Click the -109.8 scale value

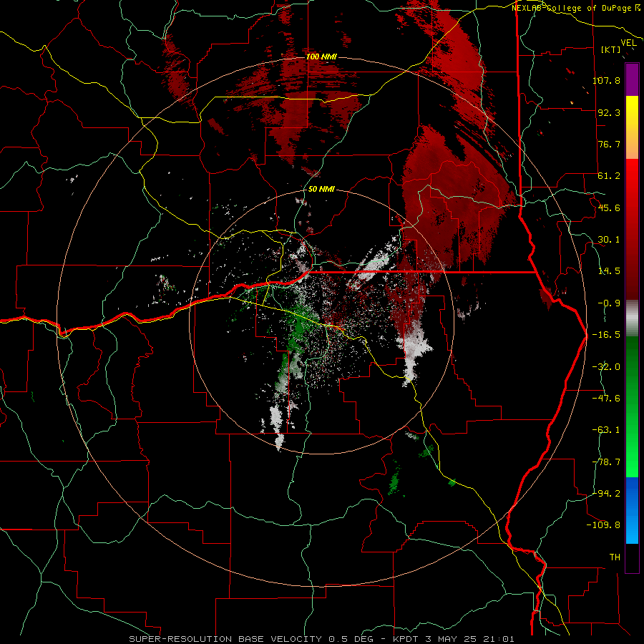(x=603, y=525)
